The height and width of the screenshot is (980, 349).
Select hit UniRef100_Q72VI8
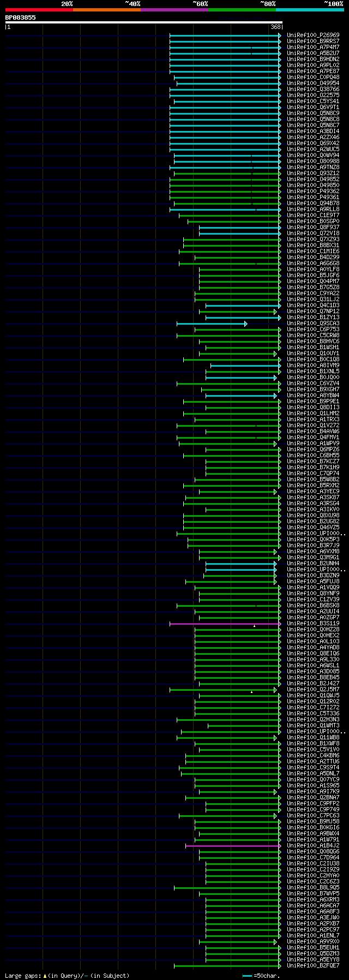(313, 234)
